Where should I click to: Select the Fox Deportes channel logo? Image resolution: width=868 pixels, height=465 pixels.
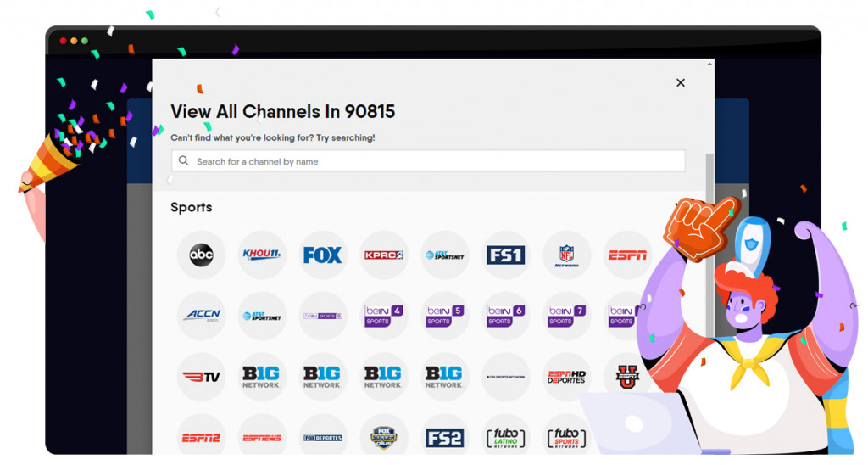[323, 438]
